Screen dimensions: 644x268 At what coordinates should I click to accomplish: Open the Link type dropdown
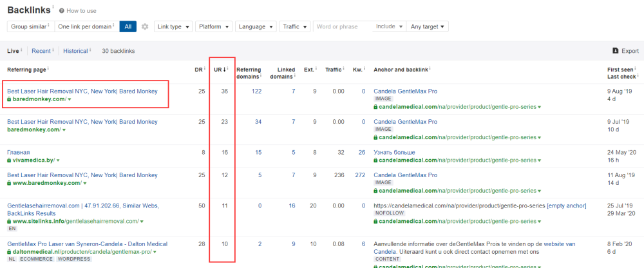(174, 26)
